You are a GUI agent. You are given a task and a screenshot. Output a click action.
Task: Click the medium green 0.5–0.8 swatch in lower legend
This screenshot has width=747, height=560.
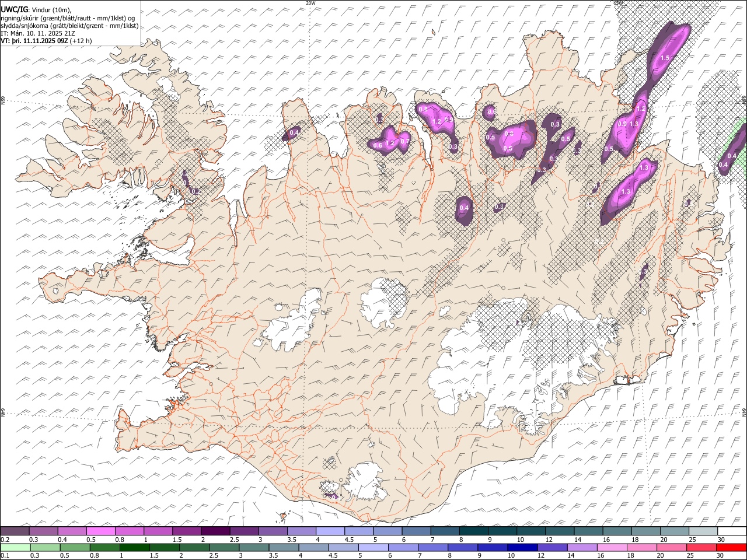point(75,548)
